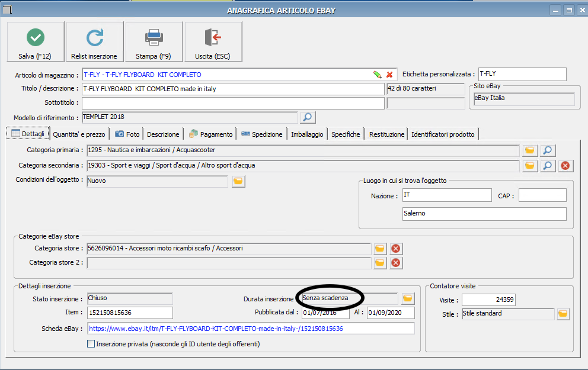Clear Categoria store 2 with red icon

(395, 263)
